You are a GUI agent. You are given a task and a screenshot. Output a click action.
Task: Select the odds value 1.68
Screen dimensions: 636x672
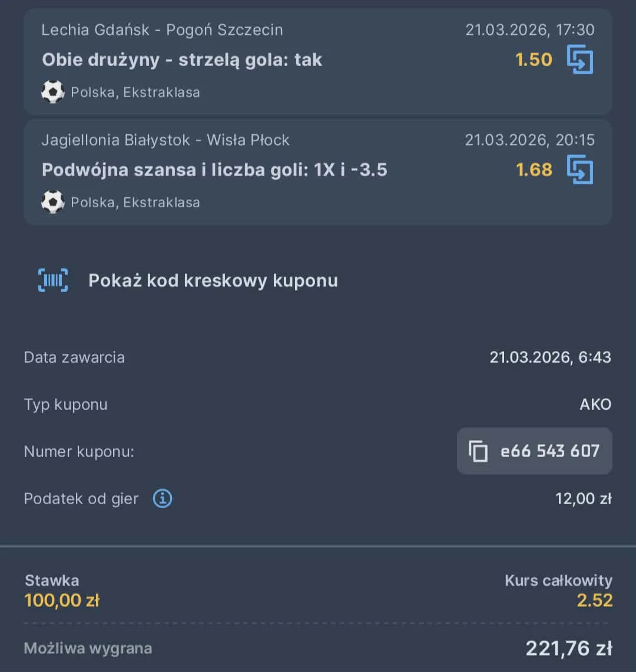coord(533,170)
